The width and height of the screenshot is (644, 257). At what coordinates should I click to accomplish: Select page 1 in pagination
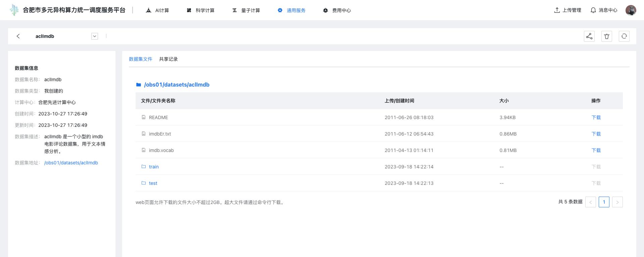(604, 202)
